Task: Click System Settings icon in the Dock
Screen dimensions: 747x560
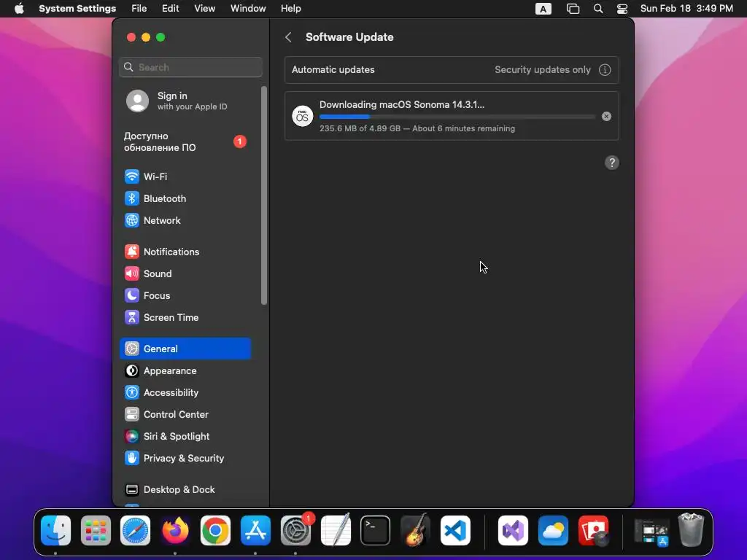Action: (x=295, y=531)
